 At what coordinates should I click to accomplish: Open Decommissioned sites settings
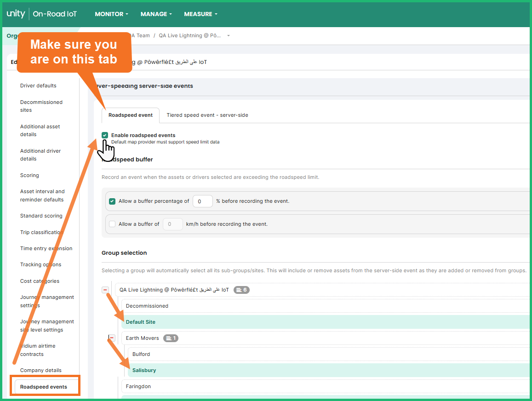point(41,106)
